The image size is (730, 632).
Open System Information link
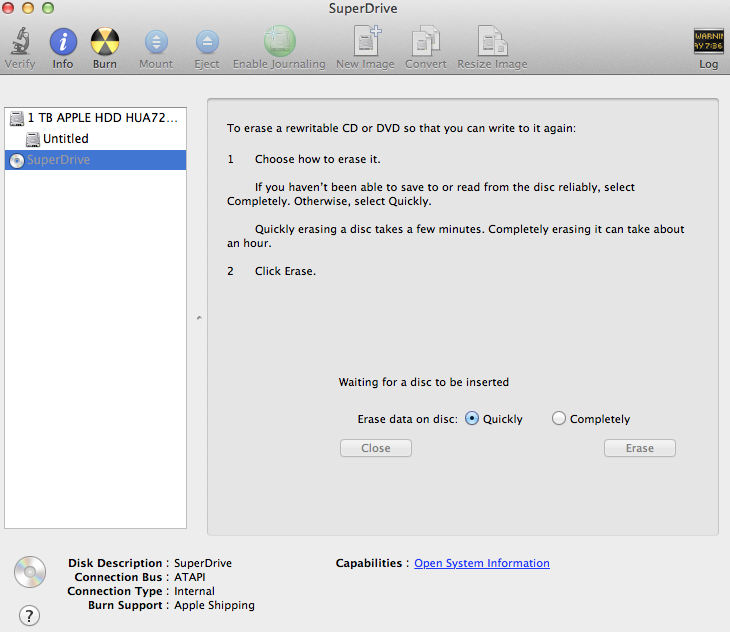coord(482,563)
